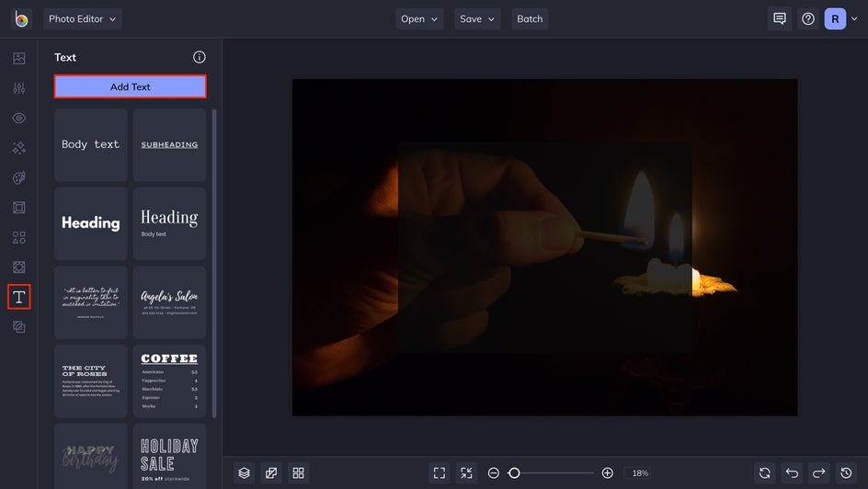Select the HOLIDAY SALE text preset
This screenshot has width=868, height=489.
pyautogui.click(x=169, y=456)
